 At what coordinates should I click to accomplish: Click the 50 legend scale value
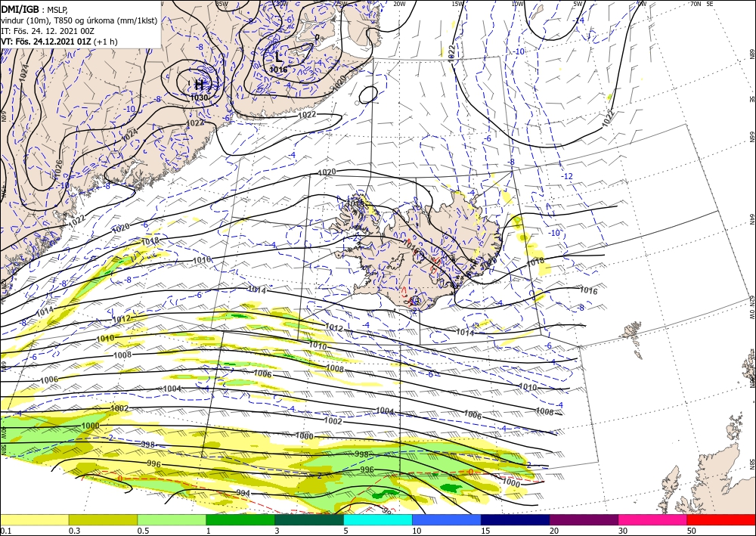[691, 531]
